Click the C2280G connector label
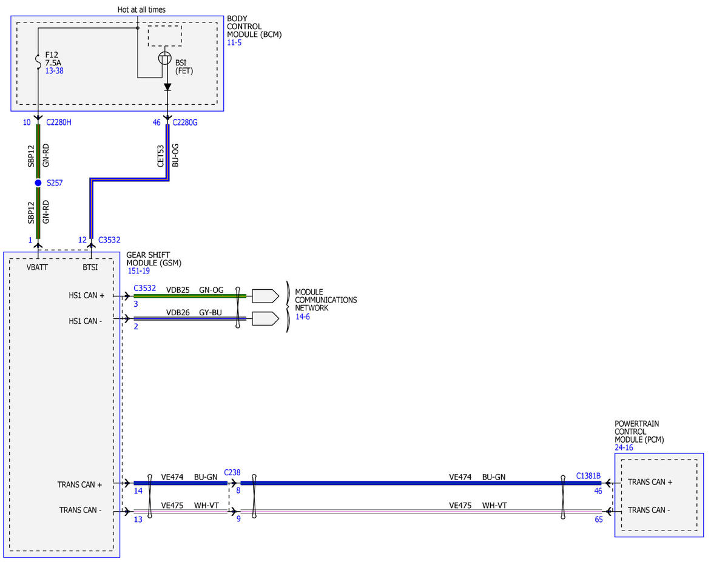This screenshot has height=562, width=728. tap(186, 122)
